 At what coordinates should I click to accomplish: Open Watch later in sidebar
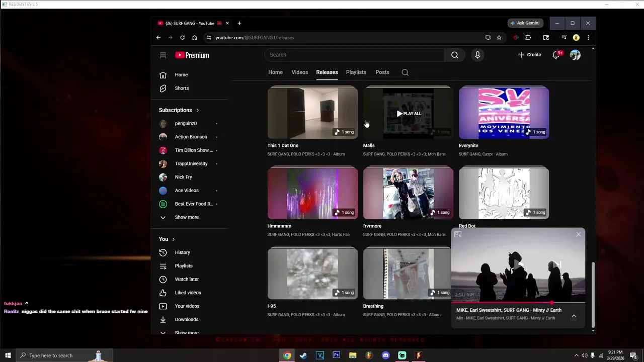click(190, 280)
